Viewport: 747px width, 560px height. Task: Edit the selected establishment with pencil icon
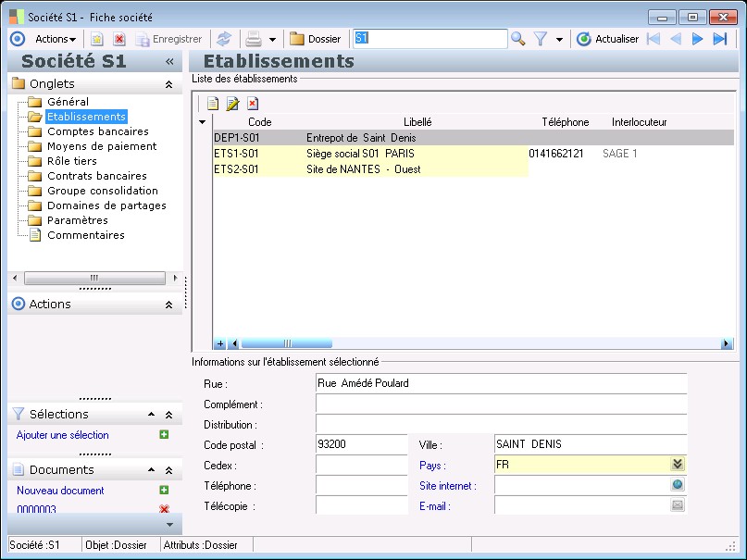tap(232, 104)
